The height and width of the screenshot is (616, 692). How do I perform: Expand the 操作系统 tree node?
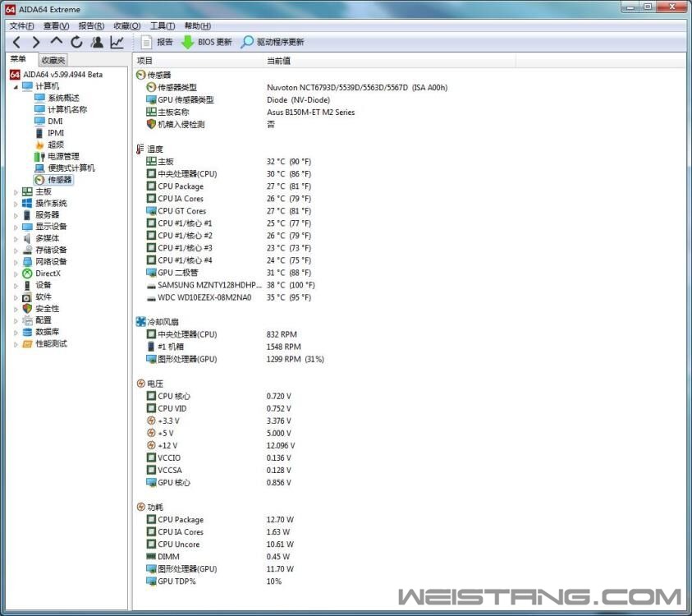(x=16, y=204)
